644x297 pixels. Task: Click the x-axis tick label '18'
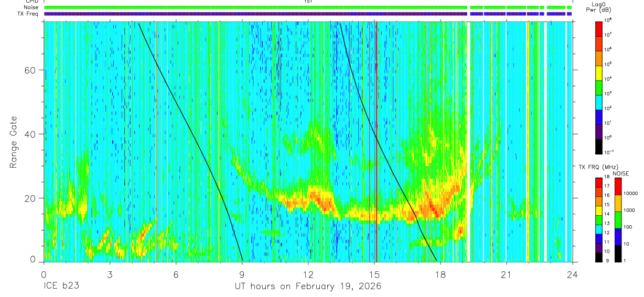click(441, 274)
